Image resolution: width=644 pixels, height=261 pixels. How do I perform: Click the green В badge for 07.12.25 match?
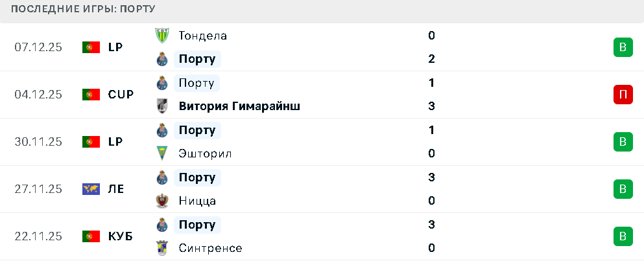pos(623,47)
